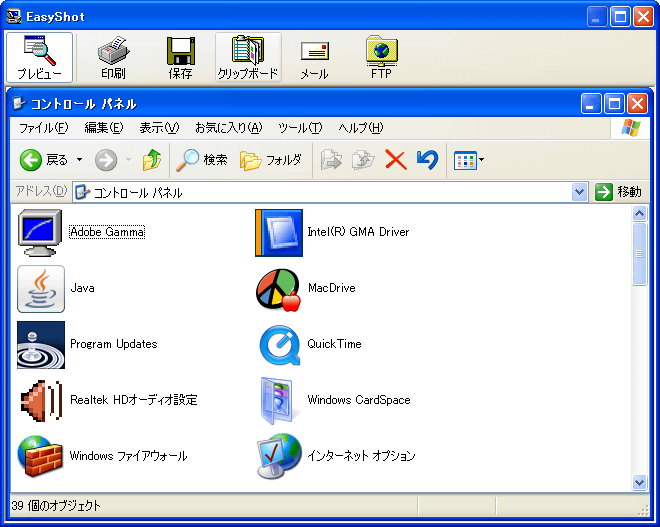The image size is (660, 527).
Task: Click the status bar text '39 個のオブジェクト'
Action: pyautogui.click(x=56, y=506)
